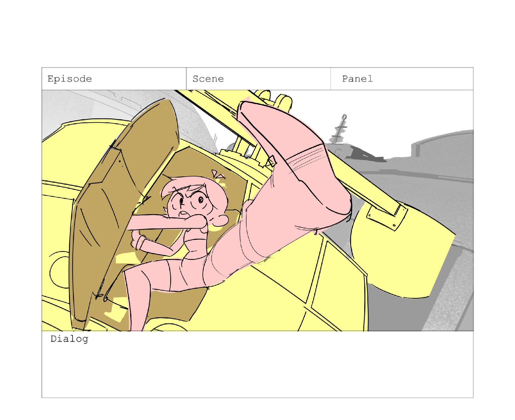The width and height of the screenshot is (515, 420).
Task: Click the word "Panel"
Action: 357,79
